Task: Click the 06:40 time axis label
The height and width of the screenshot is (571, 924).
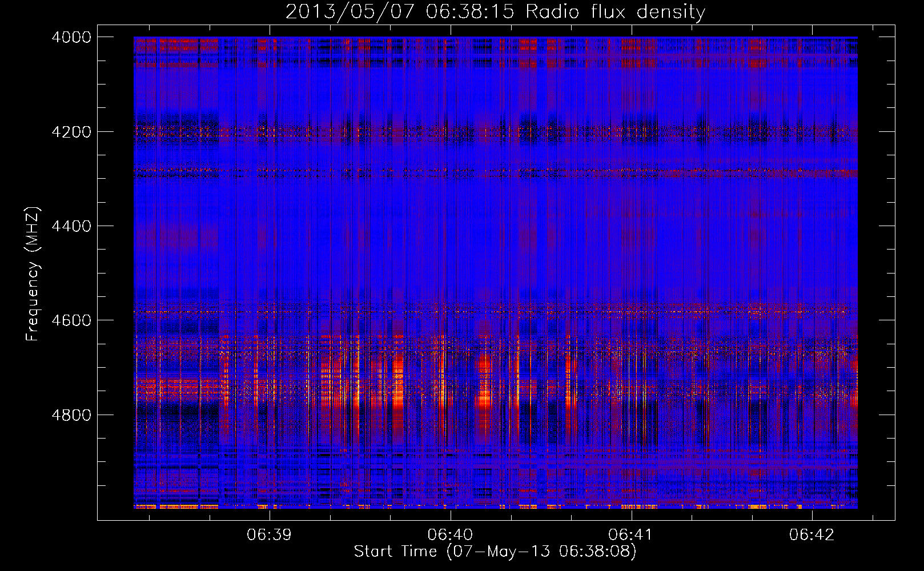Action: pyautogui.click(x=450, y=534)
